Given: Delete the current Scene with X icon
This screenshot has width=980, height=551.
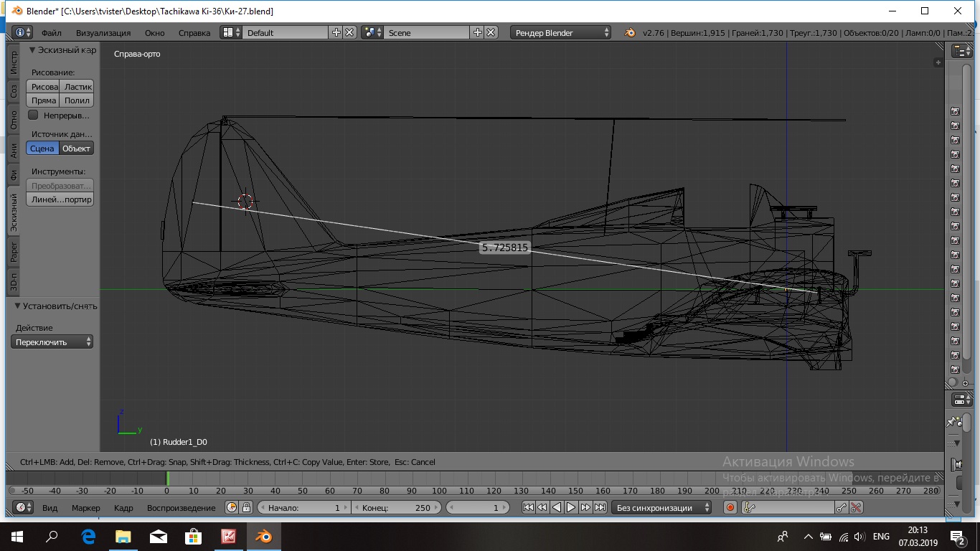Looking at the screenshot, I should 491,32.
